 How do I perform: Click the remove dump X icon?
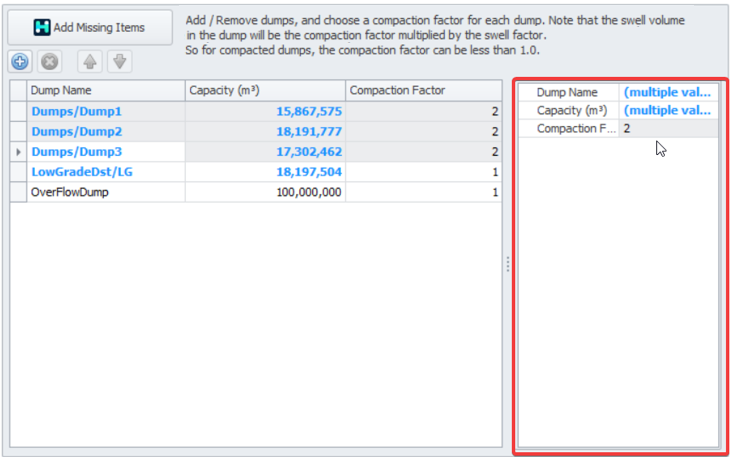(x=49, y=62)
